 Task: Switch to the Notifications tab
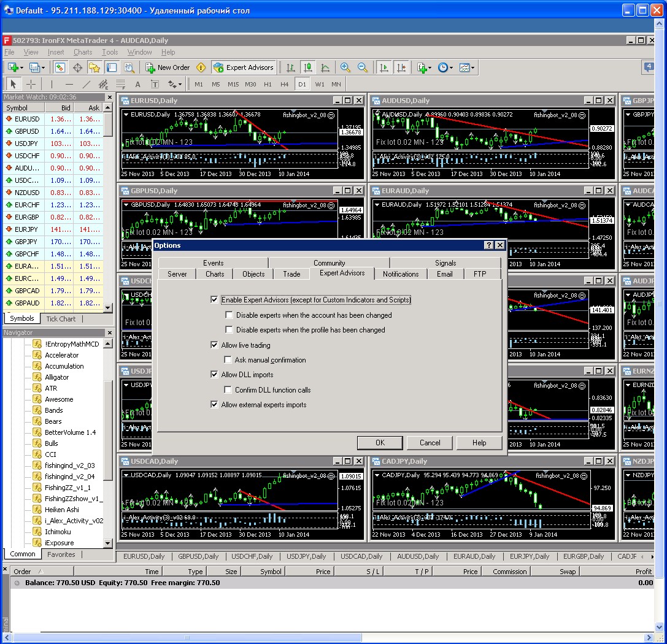coord(401,274)
